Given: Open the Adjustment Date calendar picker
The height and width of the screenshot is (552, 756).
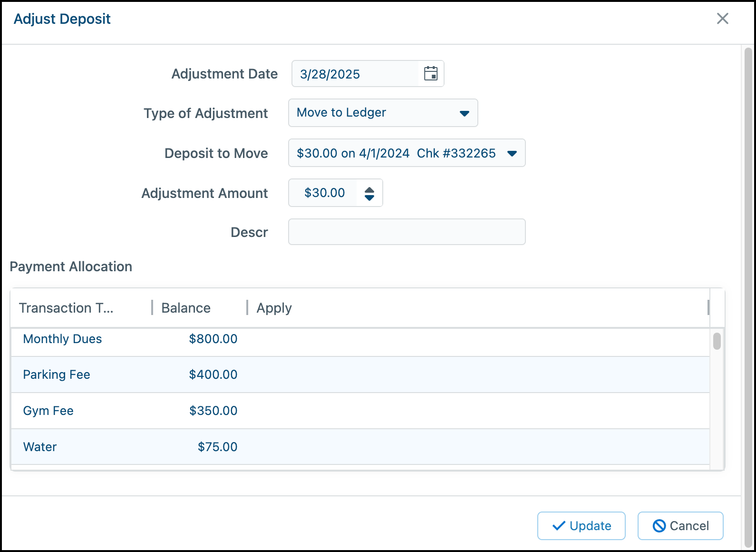Looking at the screenshot, I should tap(431, 74).
